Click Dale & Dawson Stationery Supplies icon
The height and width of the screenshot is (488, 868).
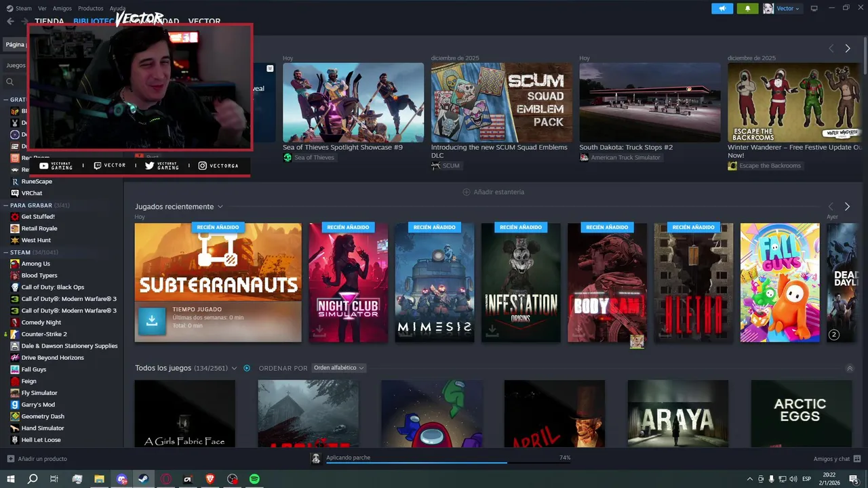pos(15,346)
